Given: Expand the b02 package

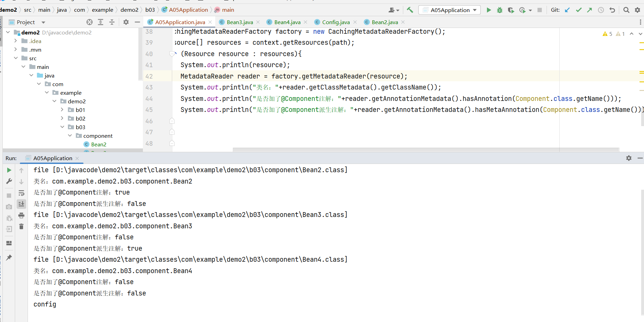Looking at the screenshot, I should tap(62, 118).
